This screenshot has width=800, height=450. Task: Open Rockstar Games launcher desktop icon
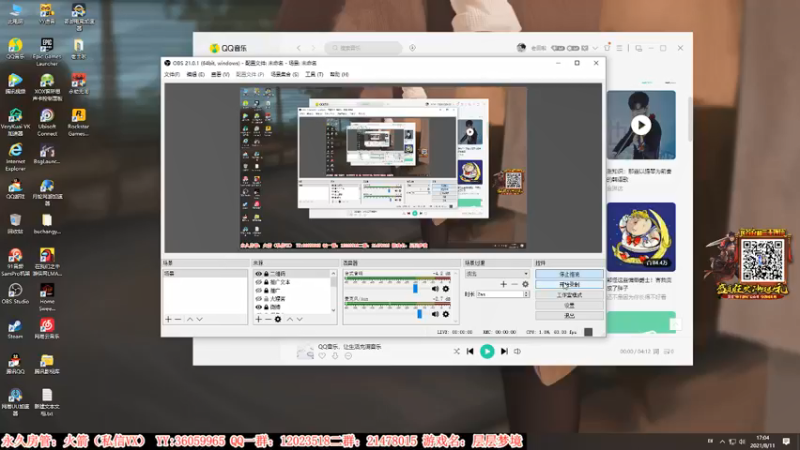78,122
